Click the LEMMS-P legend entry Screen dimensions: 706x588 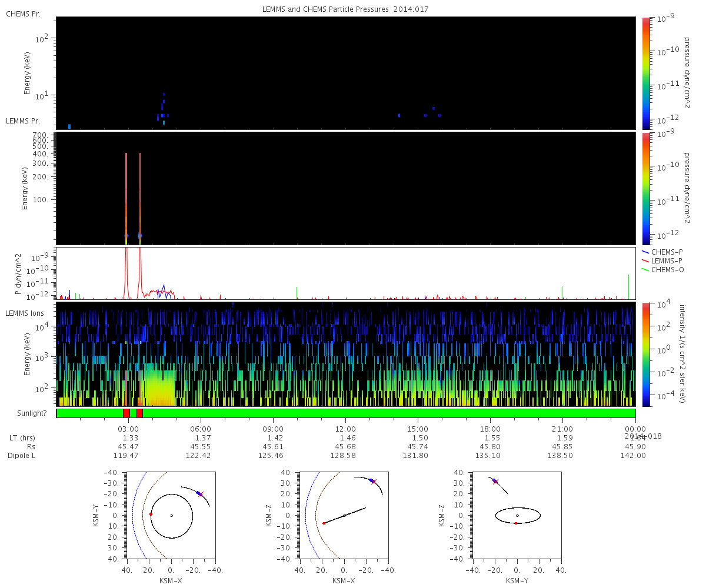click(x=662, y=260)
